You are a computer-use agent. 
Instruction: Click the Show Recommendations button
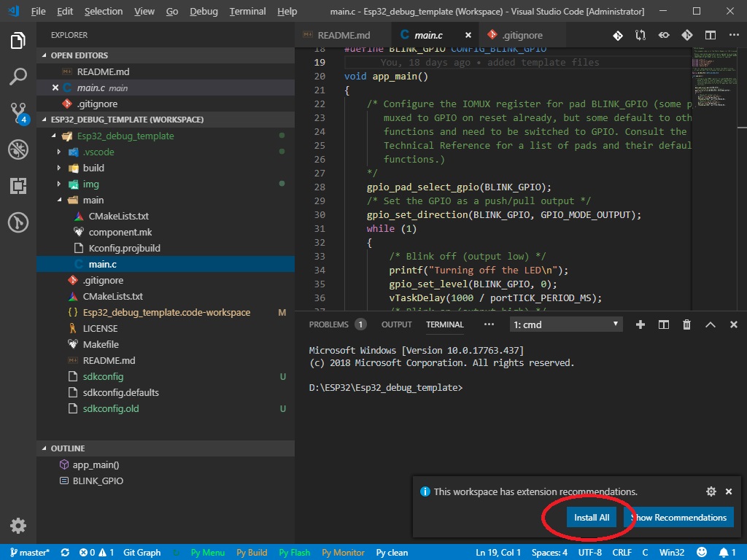click(678, 517)
